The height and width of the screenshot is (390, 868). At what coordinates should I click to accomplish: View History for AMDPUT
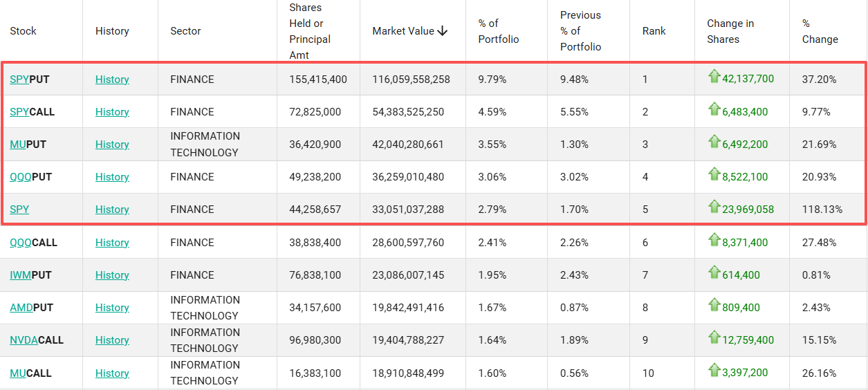click(x=112, y=308)
